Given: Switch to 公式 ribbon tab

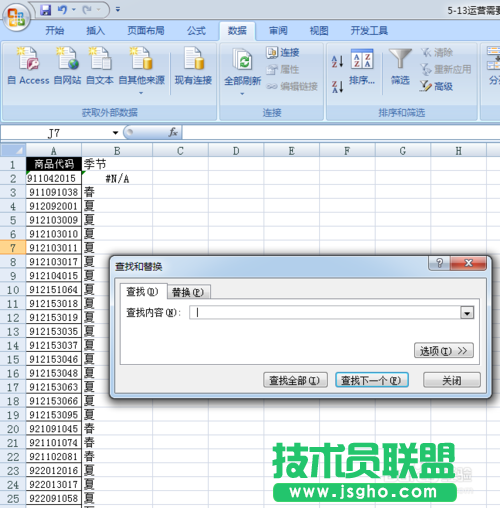Looking at the screenshot, I should tap(196, 31).
